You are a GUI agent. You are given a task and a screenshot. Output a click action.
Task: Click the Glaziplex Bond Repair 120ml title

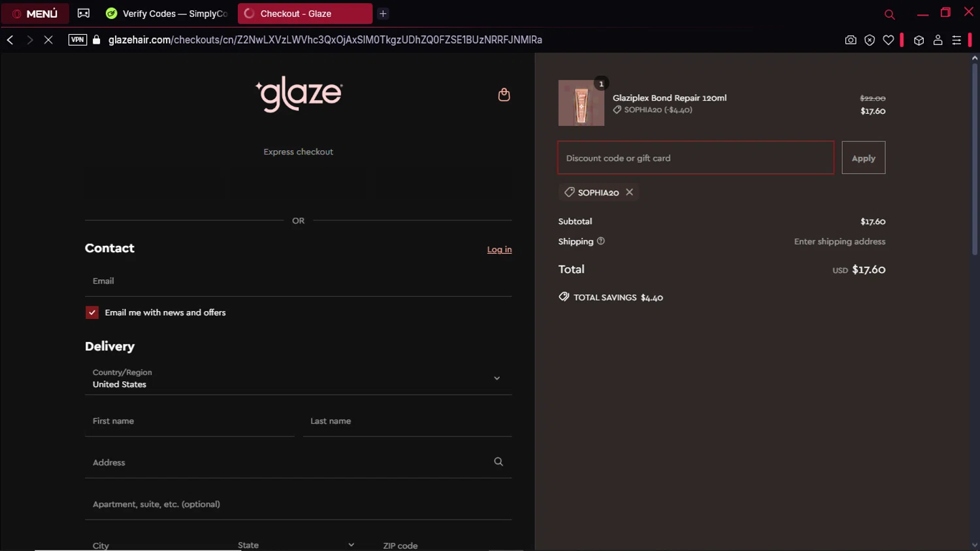(x=669, y=98)
